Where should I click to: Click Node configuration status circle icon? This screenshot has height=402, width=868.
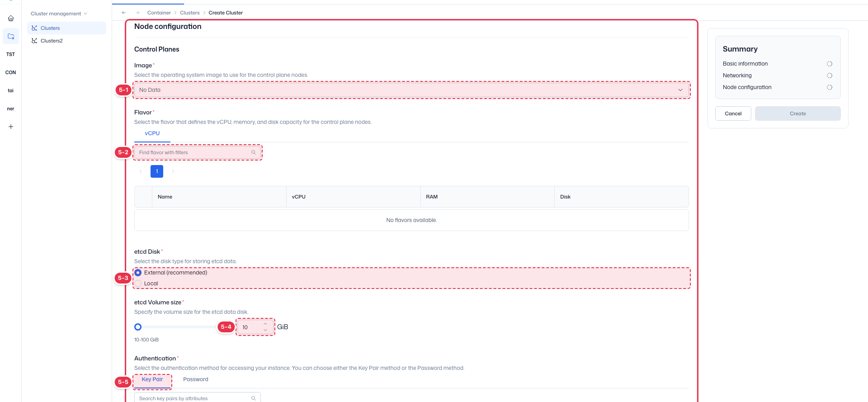(x=830, y=87)
